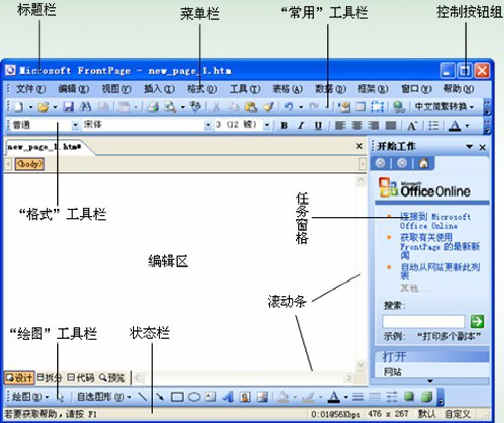The image size is (504, 423).
Task: Click the Undo arrow icon
Action: (x=289, y=107)
